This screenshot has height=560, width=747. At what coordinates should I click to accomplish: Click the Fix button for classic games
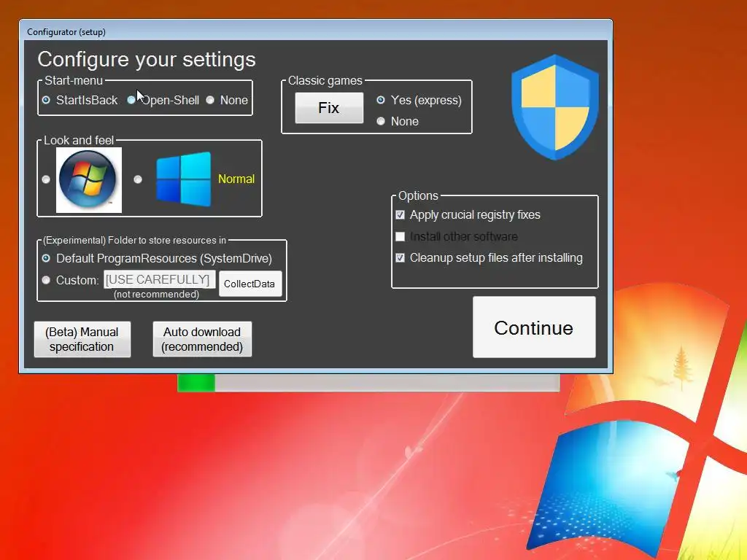click(329, 108)
